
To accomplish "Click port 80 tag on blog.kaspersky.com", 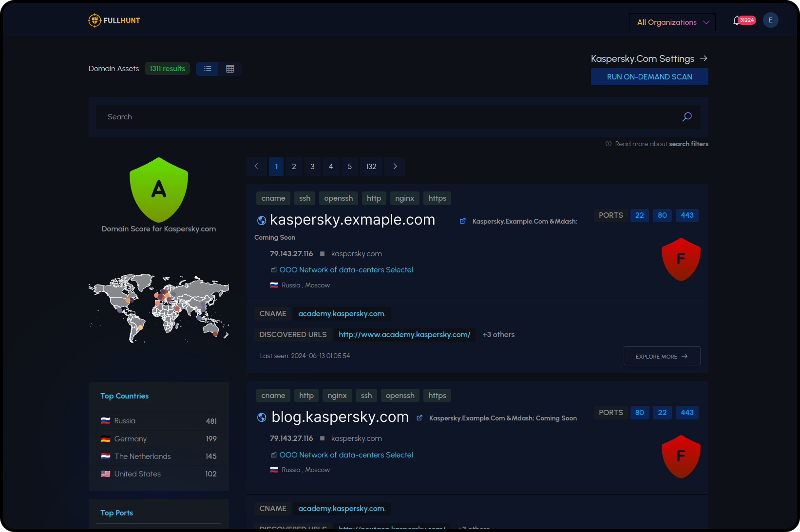I will (x=639, y=413).
